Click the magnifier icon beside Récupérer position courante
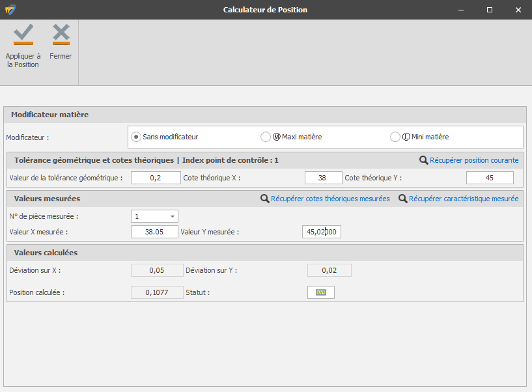The height and width of the screenshot is (392, 532). pos(423,160)
